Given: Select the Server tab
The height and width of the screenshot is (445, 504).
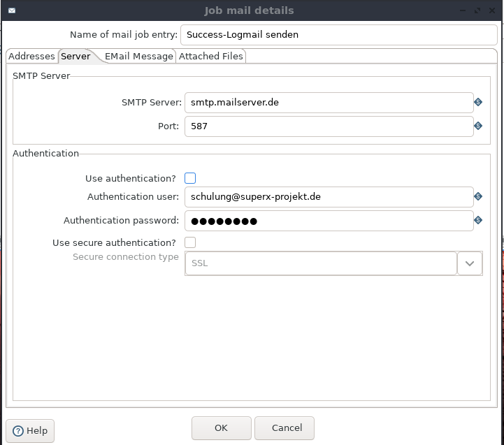Looking at the screenshot, I should tap(76, 56).
